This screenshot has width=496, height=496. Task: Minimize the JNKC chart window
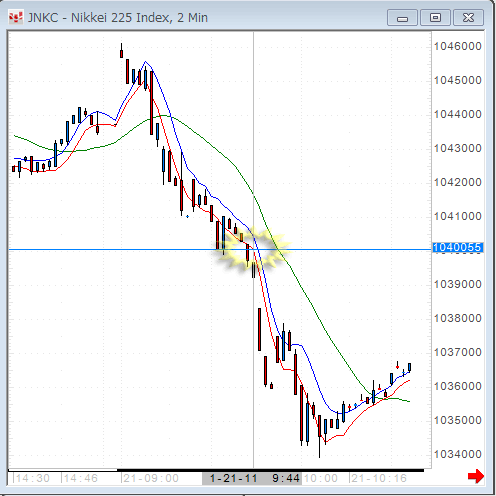pyautogui.click(x=402, y=18)
